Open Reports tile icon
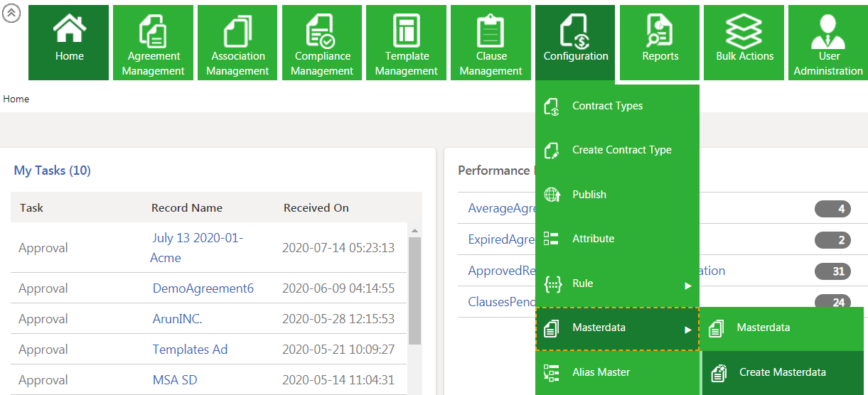868x395 pixels. click(x=660, y=31)
